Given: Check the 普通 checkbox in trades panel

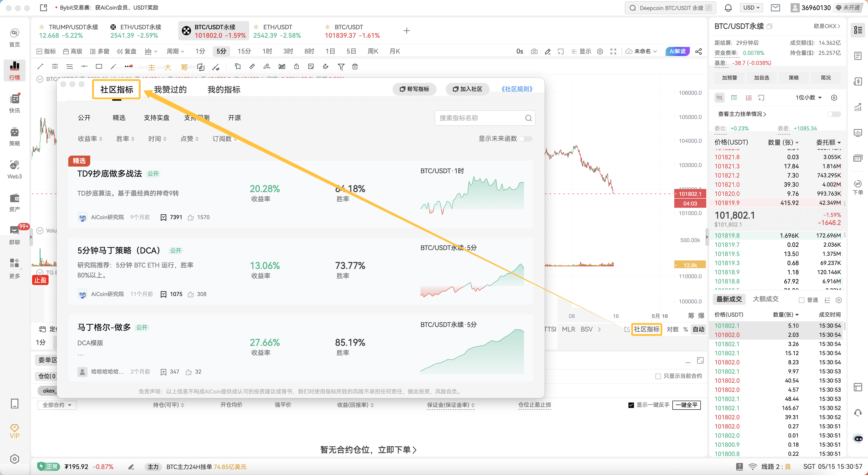Looking at the screenshot, I should 802,300.
